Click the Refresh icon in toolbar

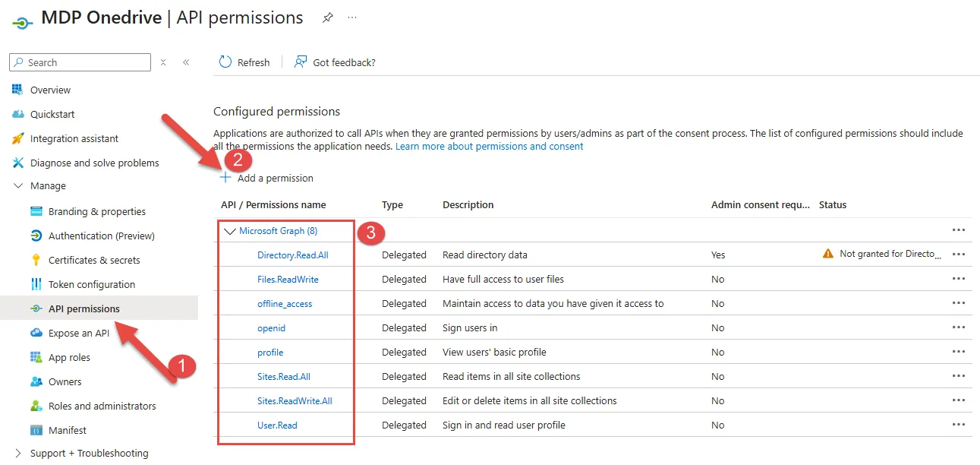225,62
